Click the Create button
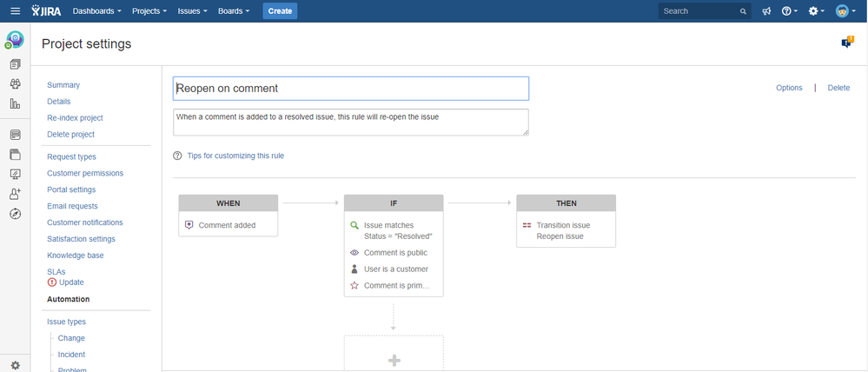 [x=280, y=11]
